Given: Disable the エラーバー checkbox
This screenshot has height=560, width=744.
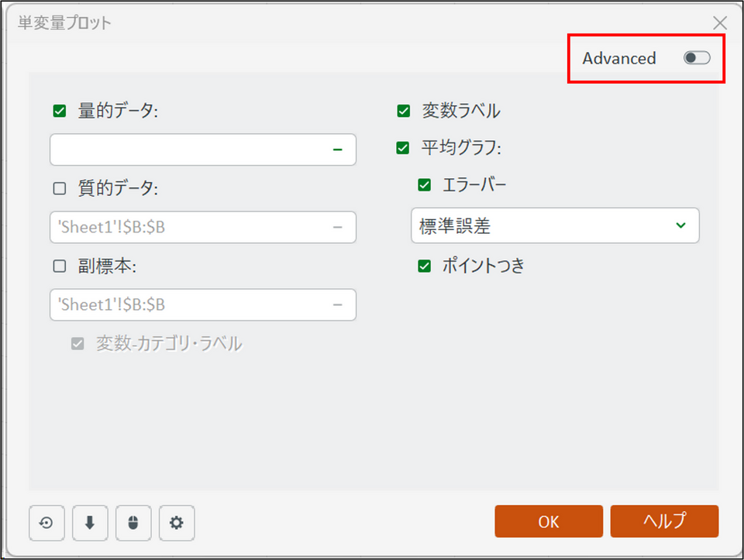Looking at the screenshot, I should click(x=424, y=184).
